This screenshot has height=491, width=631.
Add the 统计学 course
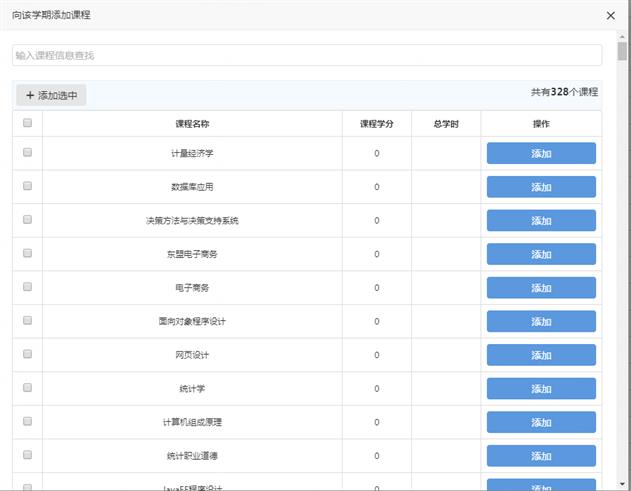coord(541,388)
